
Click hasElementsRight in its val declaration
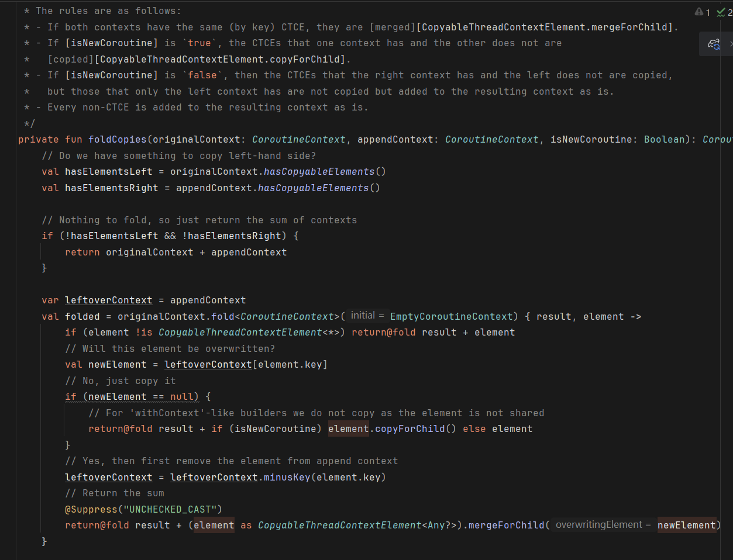coord(111,188)
